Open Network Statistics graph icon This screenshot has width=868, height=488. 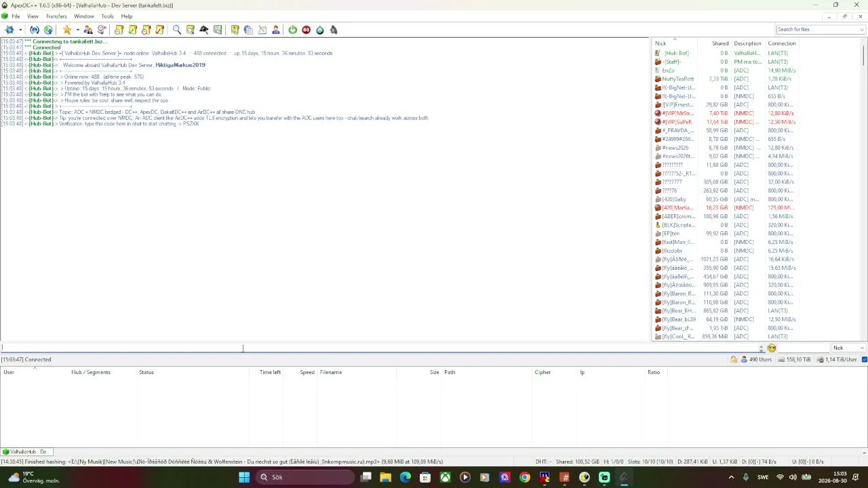218,30
